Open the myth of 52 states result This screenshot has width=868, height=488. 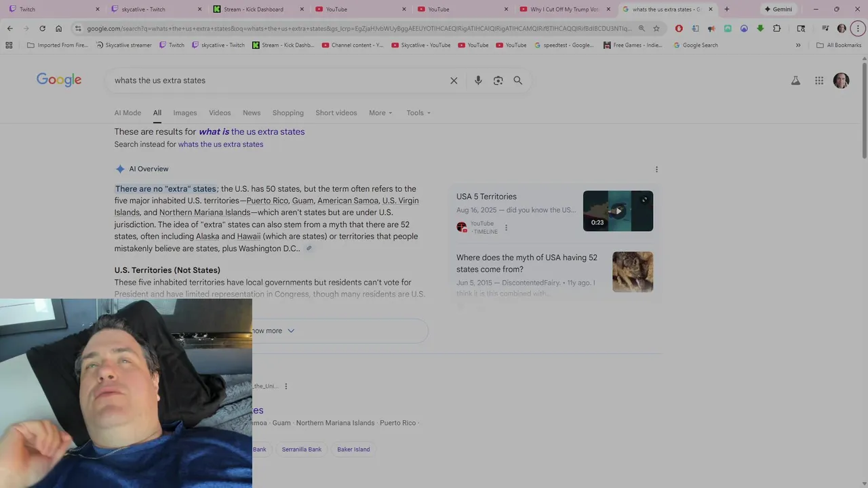(x=527, y=264)
